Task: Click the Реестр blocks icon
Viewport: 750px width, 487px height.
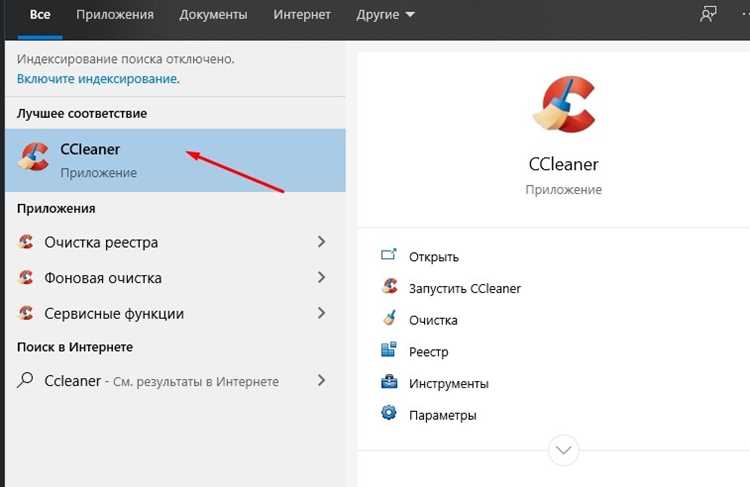Action: point(389,349)
